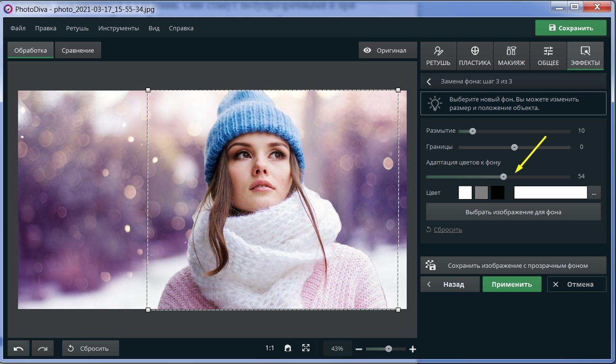Click the redo arrow icon
The width and height of the screenshot is (616, 364).
point(43,348)
